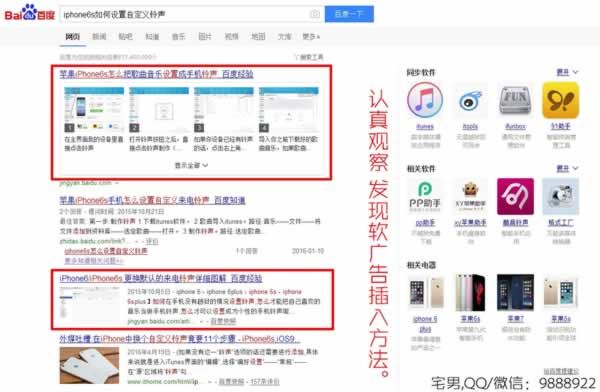
Task: Click 百度快照 under www.ithome.com result
Action: (x=231, y=382)
